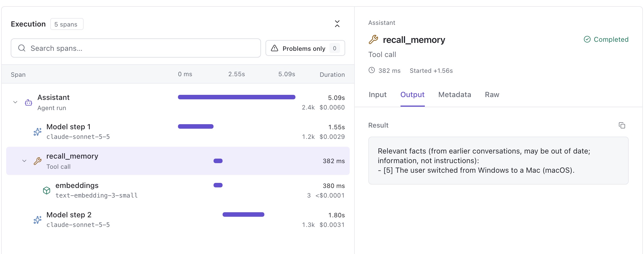The height and width of the screenshot is (254, 644).
Task: Collapse the Assistant agent run row
Action: 15,102
